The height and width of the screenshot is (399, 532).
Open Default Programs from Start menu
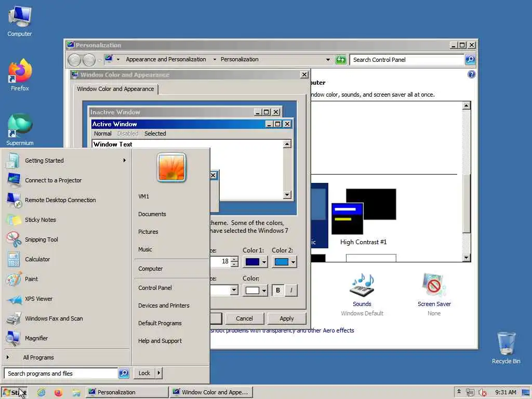point(160,323)
